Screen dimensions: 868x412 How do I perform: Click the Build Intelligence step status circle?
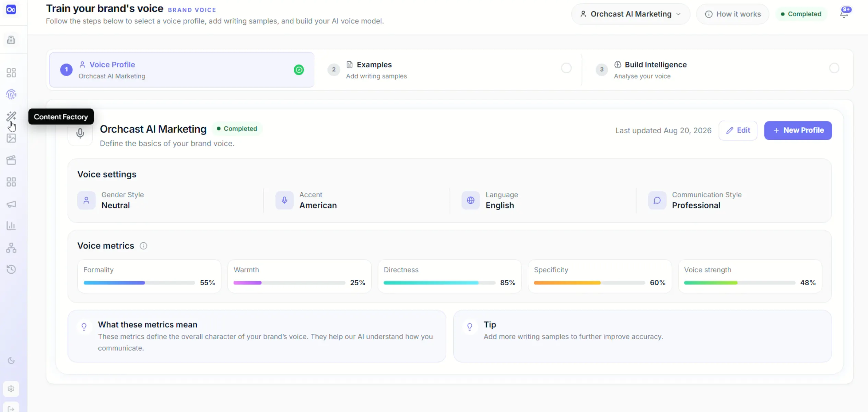tap(834, 68)
